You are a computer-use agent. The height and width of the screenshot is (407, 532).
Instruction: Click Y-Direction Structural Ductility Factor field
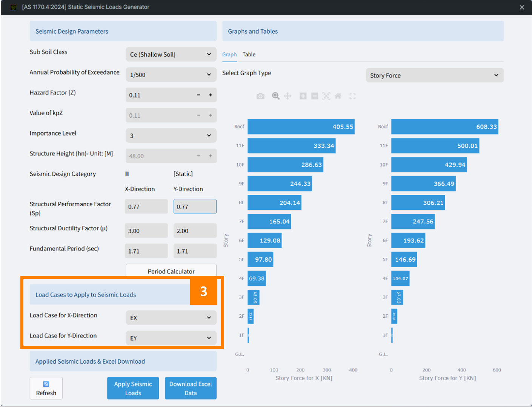tap(195, 231)
